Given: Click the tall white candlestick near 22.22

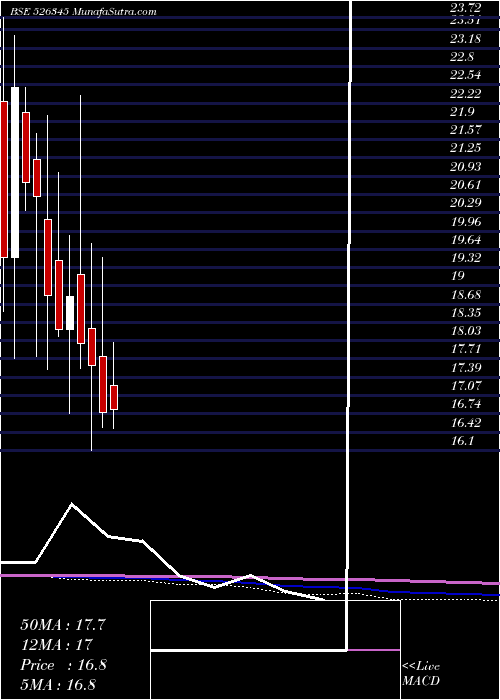Looking at the screenshot, I should pyautogui.click(x=15, y=172).
